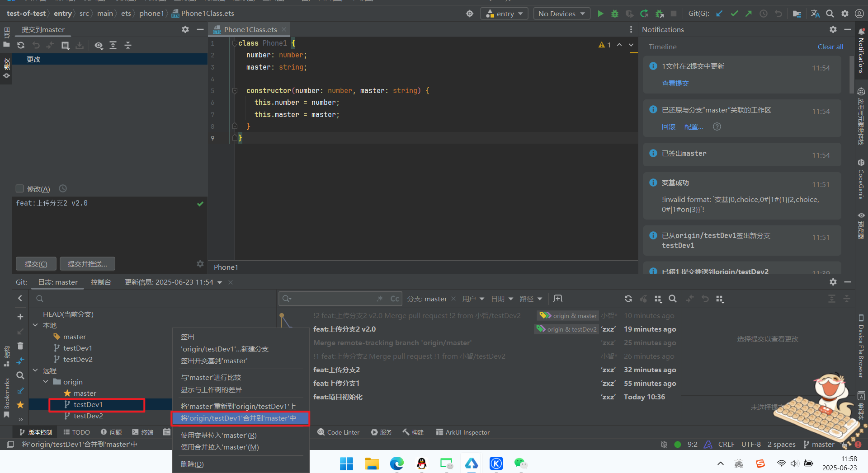Collapse the 本地 branches node

pos(36,325)
